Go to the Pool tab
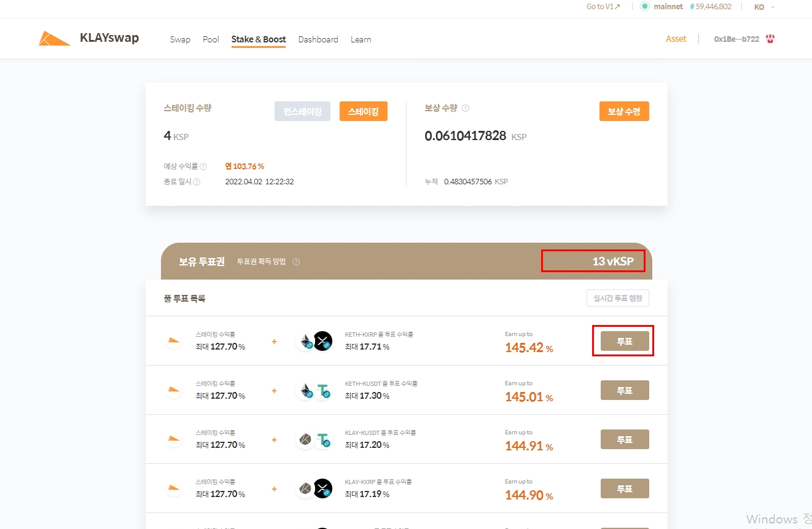This screenshot has width=812, height=529. pos(211,39)
